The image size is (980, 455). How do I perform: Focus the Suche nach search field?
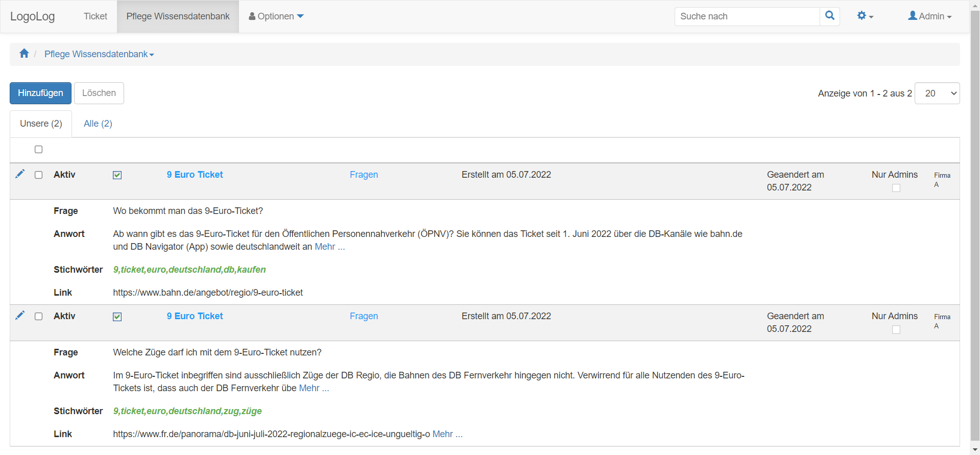(x=747, y=16)
